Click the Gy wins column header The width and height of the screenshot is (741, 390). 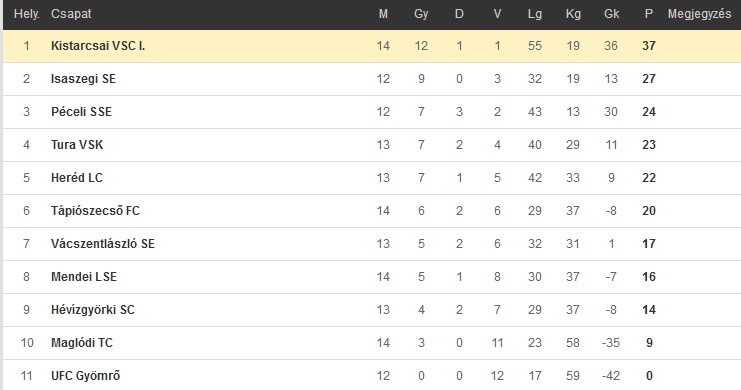[421, 14]
